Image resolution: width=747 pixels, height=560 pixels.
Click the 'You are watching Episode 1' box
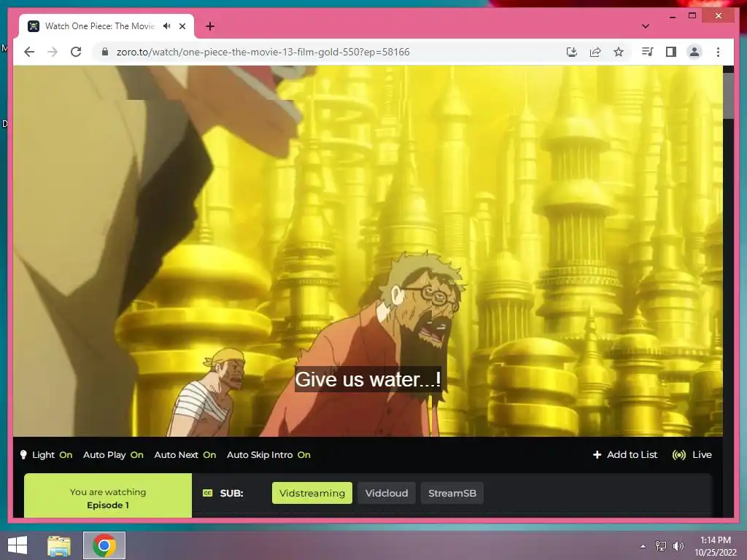pyautogui.click(x=108, y=496)
